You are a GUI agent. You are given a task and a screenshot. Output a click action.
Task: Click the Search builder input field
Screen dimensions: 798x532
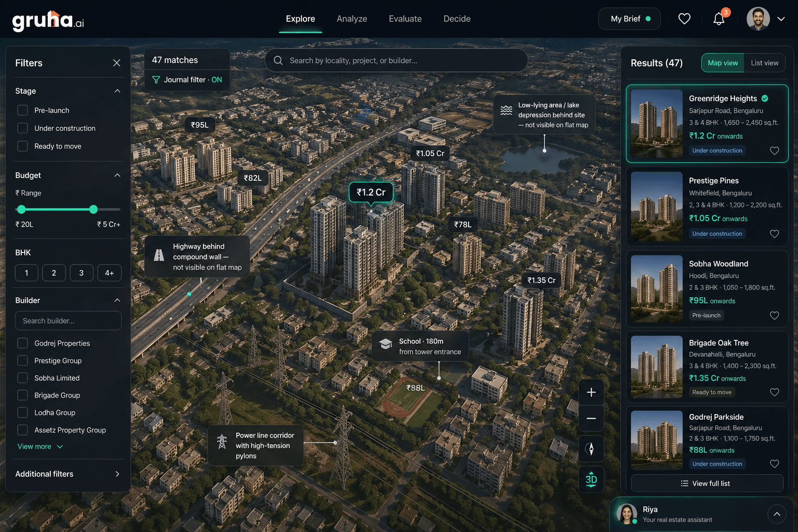pos(68,321)
